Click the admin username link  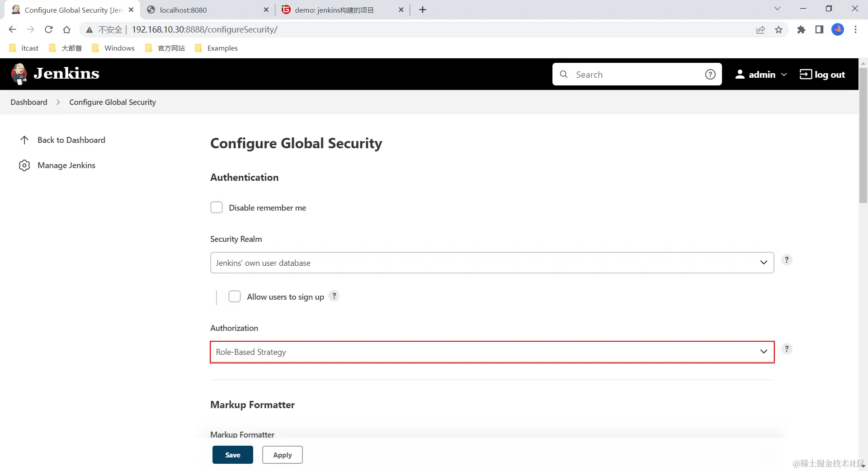[762, 75]
